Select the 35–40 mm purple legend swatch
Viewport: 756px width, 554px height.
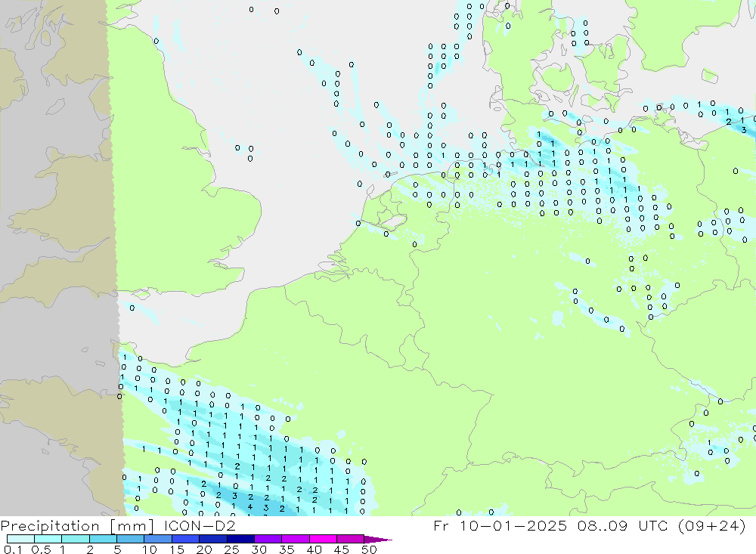coord(296,539)
